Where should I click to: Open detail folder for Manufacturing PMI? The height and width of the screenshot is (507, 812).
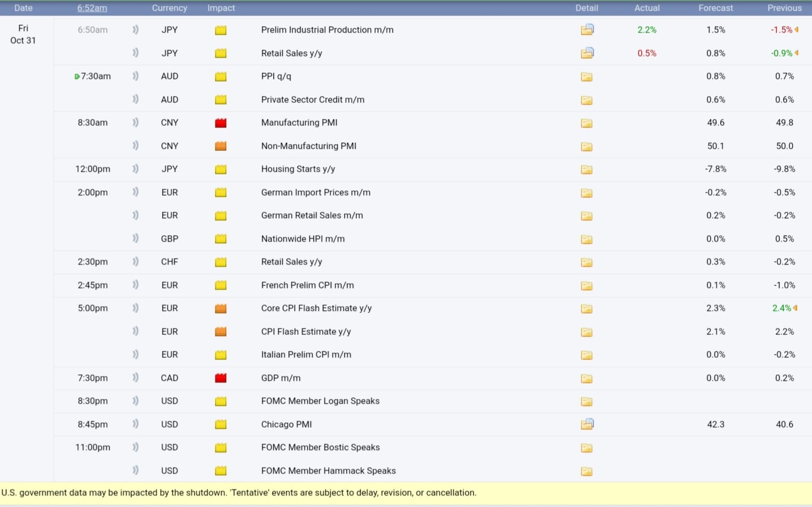587,123
